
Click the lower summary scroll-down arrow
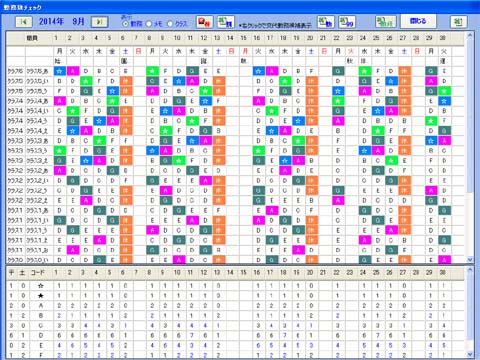pyautogui.click(x=470, y=354)
